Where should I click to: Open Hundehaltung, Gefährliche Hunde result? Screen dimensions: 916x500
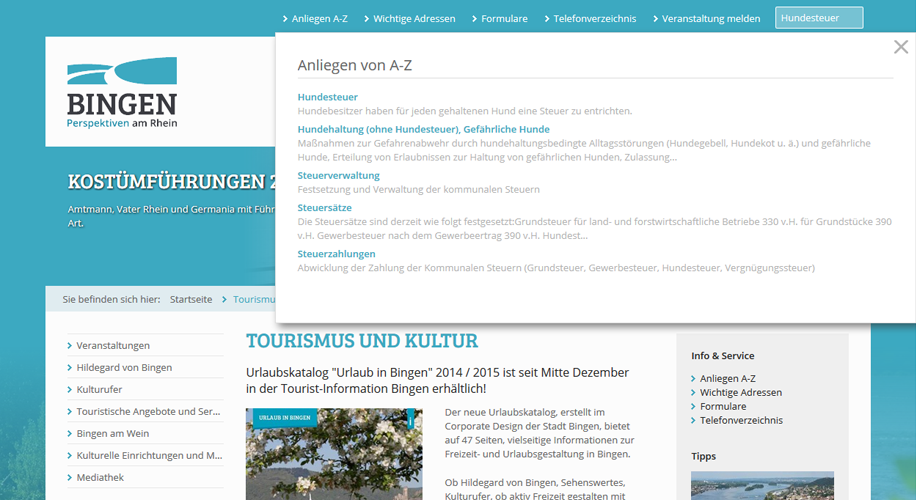424,129
